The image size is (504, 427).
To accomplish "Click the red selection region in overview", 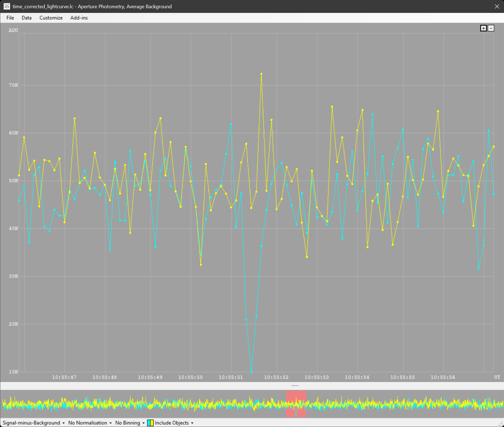I will pos(296,404).
